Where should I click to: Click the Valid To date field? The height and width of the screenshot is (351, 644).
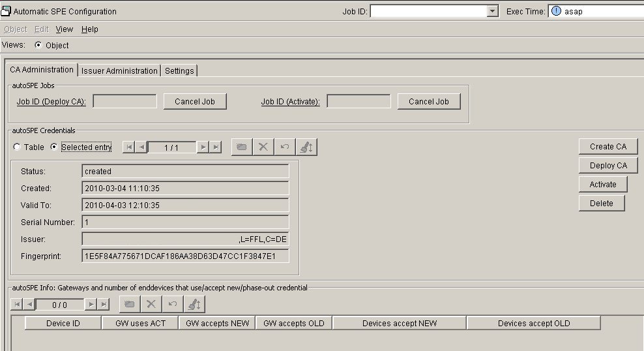[x=185, y=205]
